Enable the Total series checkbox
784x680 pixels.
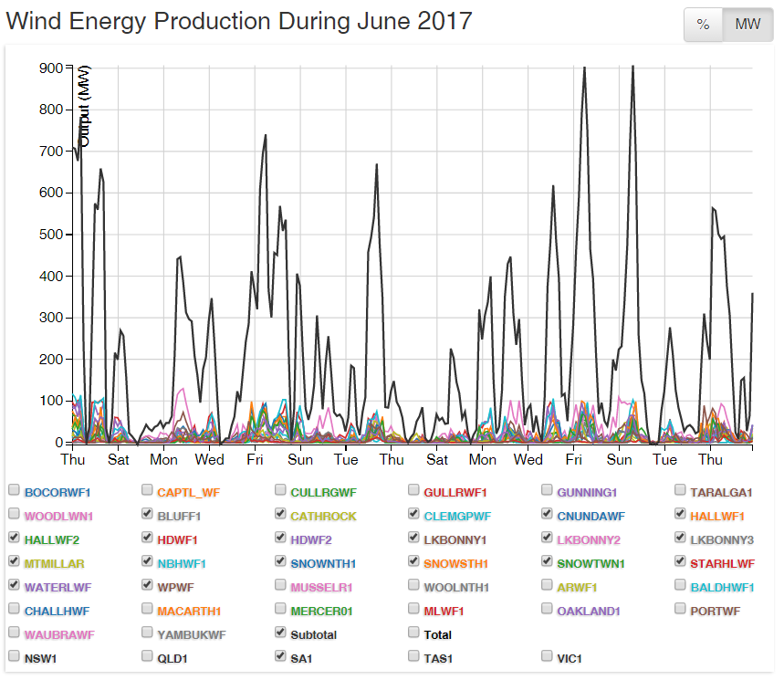414,633
